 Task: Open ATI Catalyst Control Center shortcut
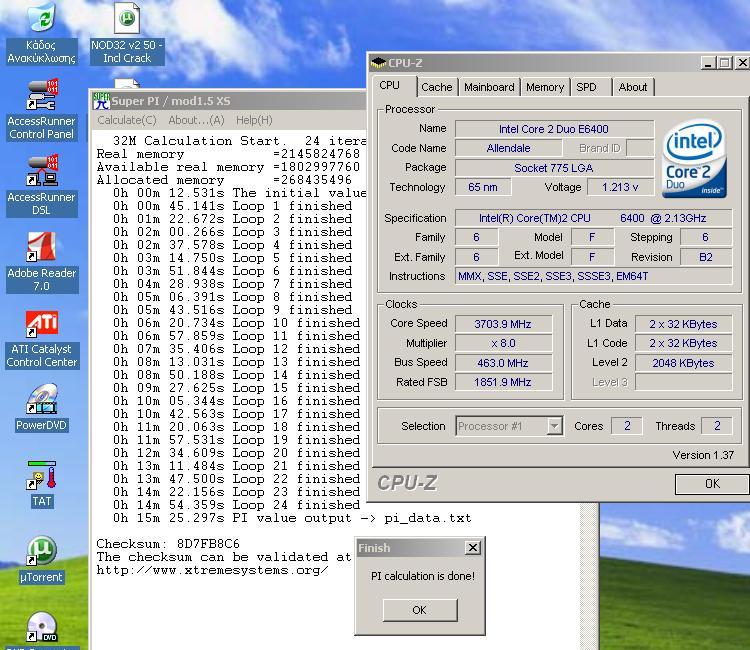tap(42, 339)
